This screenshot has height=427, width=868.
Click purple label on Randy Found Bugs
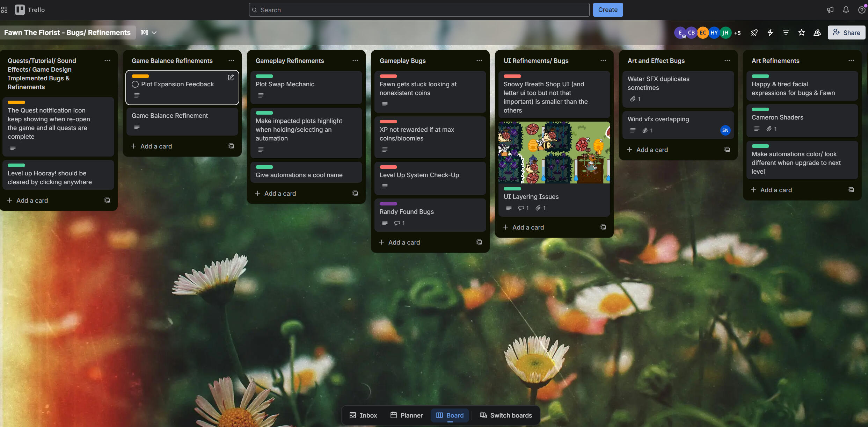point(388,204)
